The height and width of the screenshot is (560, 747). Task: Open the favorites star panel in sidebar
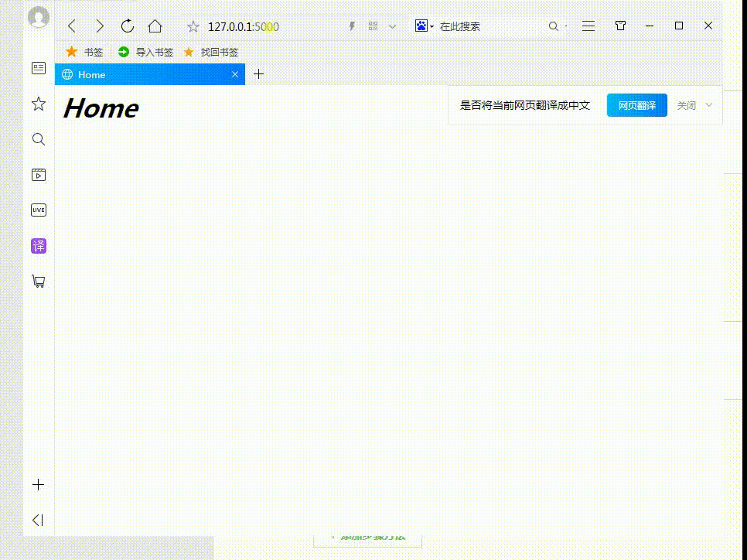click(x=39, y=103)
